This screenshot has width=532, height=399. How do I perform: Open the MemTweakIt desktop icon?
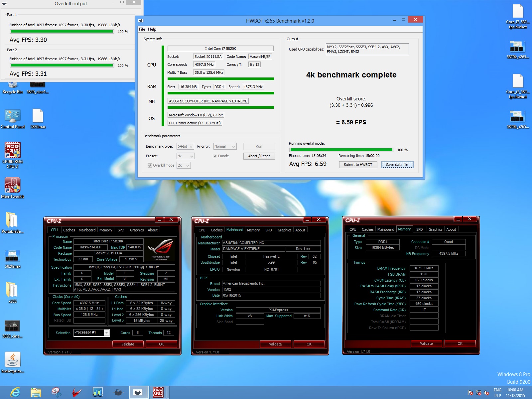tap(13, 188)
